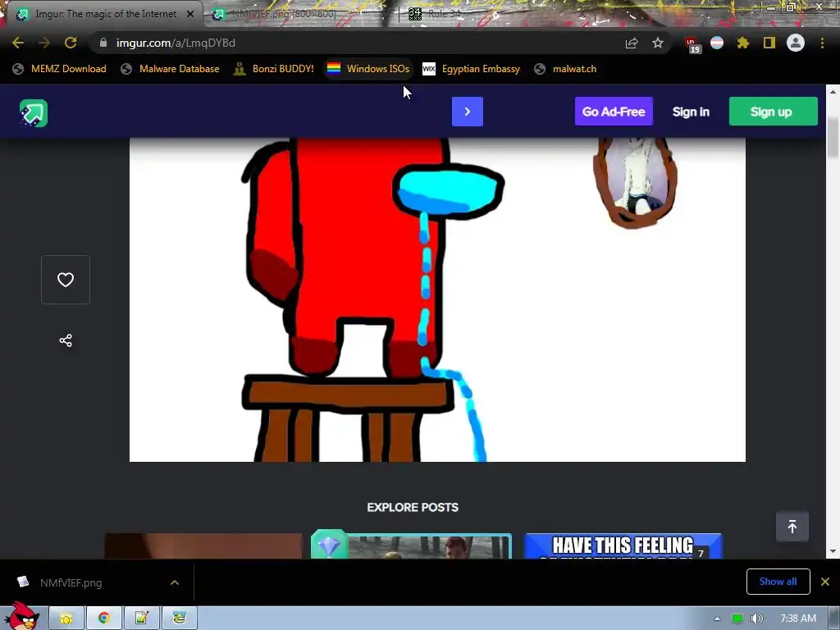This screenshot has height=630, width=840.
Task: Click the padlock site info icon
Action: pos(103,43)
